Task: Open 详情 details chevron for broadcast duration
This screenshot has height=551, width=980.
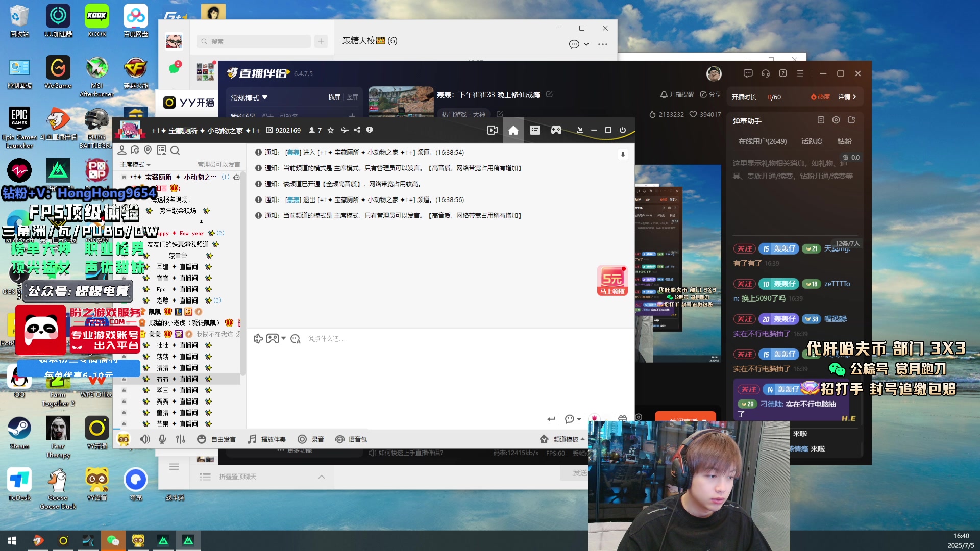Action: click(x=847, y=97)
